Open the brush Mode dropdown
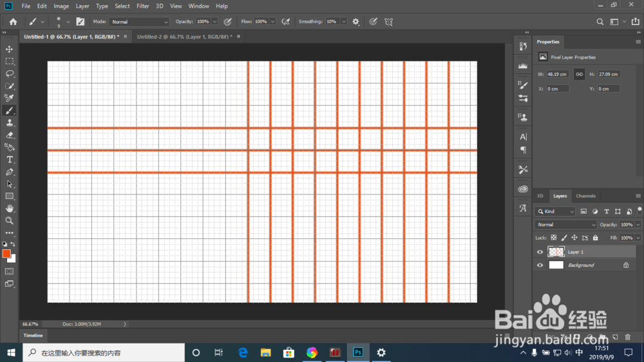 [x=139, y=22]
